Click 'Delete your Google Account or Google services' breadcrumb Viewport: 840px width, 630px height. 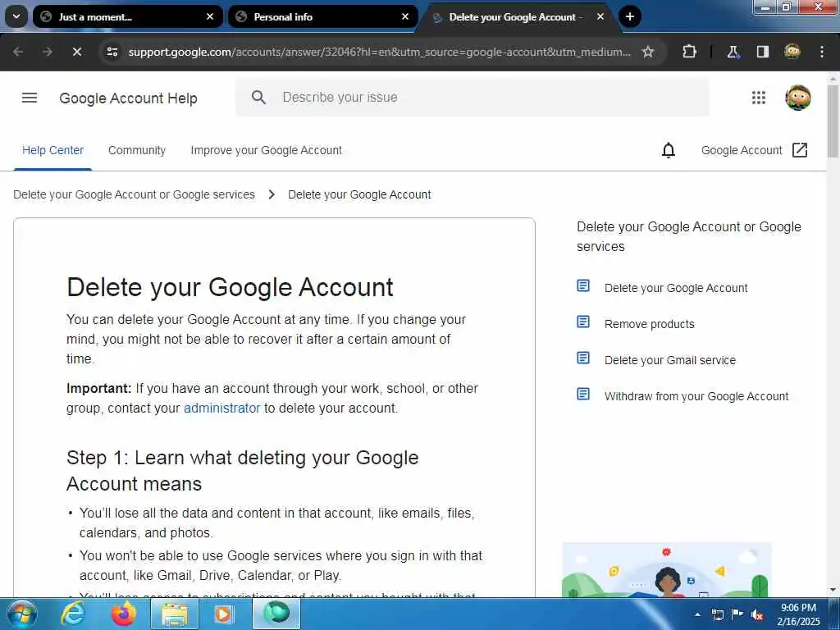click(x=134, y=195)
